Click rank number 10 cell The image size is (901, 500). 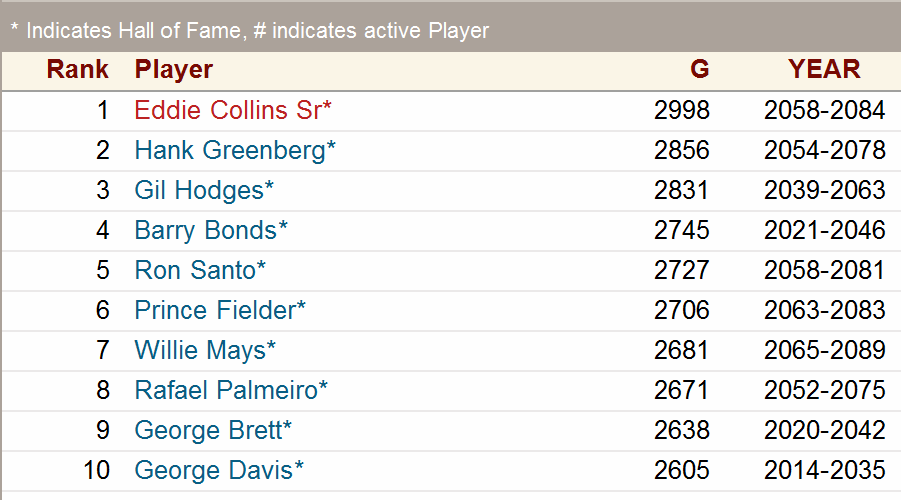point(96,470)
